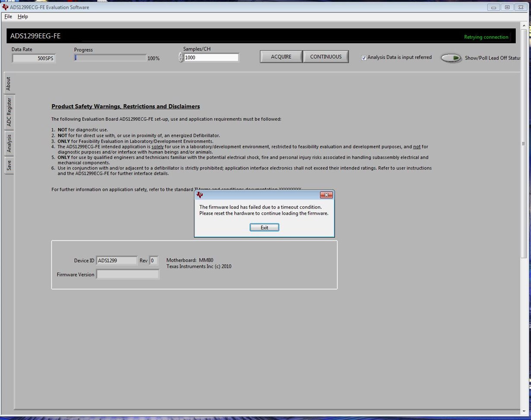Click the Progress bar

coord(110,58)
